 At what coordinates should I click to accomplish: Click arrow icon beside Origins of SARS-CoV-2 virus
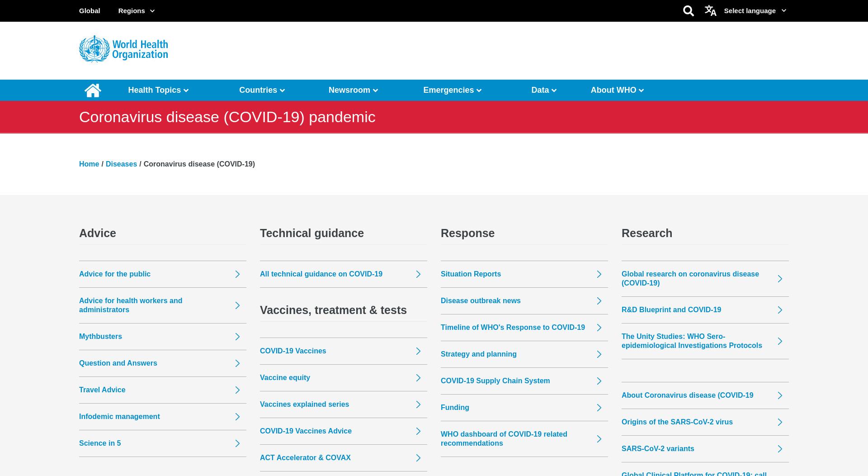click(x=780, y=422)
